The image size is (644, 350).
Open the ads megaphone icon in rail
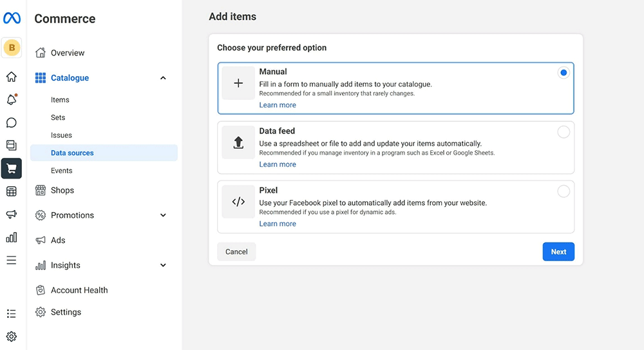[x=12, y=214]
